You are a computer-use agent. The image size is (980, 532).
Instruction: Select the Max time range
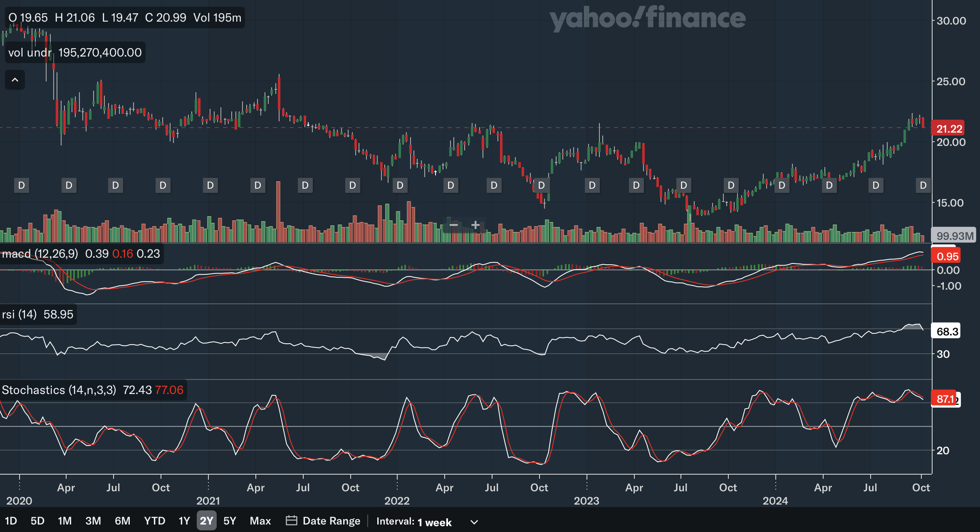coord(260,521)
